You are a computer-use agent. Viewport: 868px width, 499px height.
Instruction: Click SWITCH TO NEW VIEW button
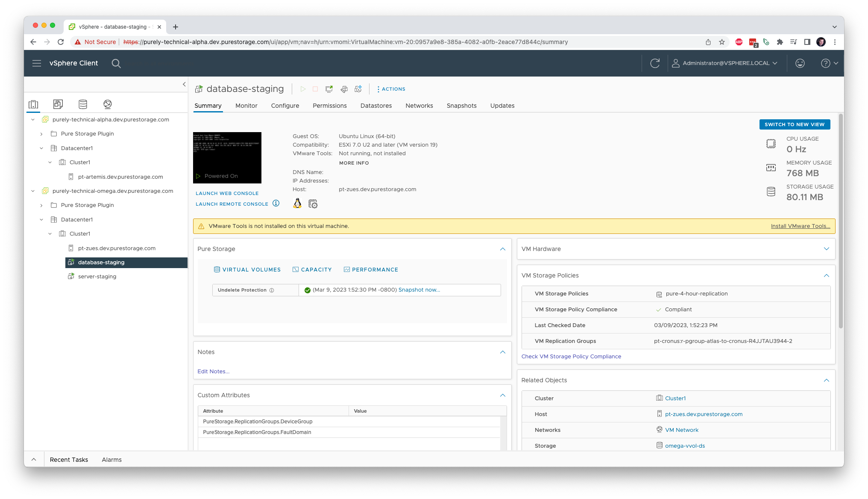coord(795,124)
